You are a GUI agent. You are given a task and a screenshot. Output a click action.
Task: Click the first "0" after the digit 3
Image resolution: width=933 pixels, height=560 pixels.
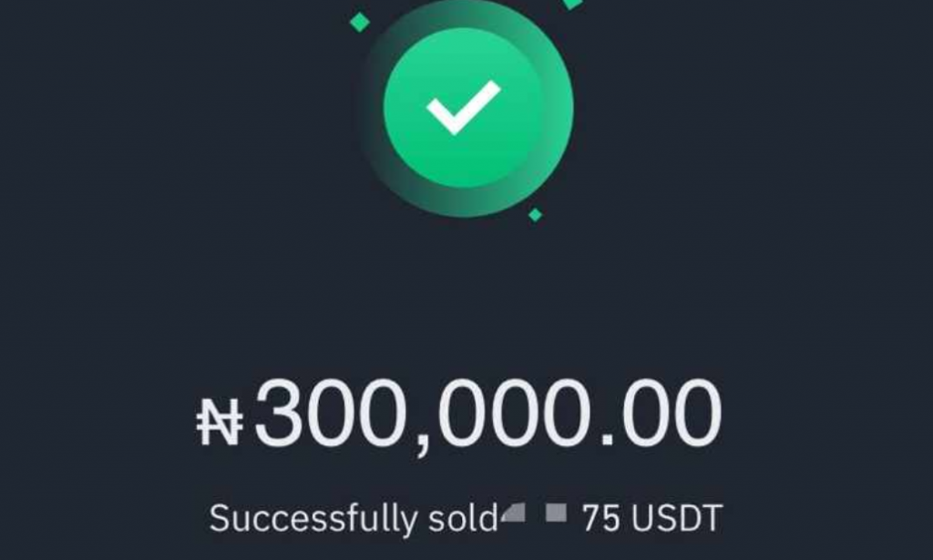[x=333, y=415]
